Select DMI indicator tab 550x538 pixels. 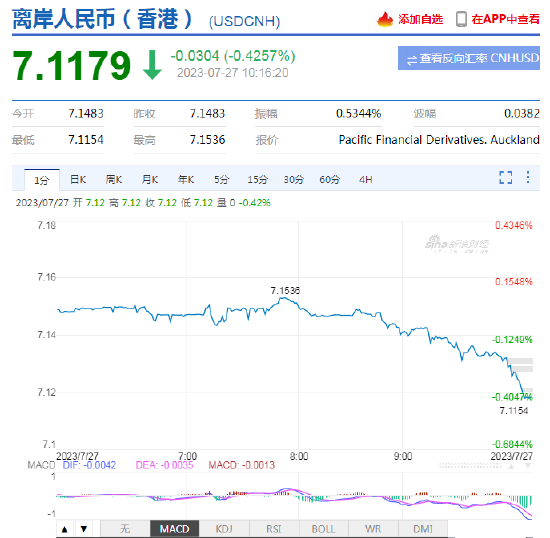coord(423,529)
